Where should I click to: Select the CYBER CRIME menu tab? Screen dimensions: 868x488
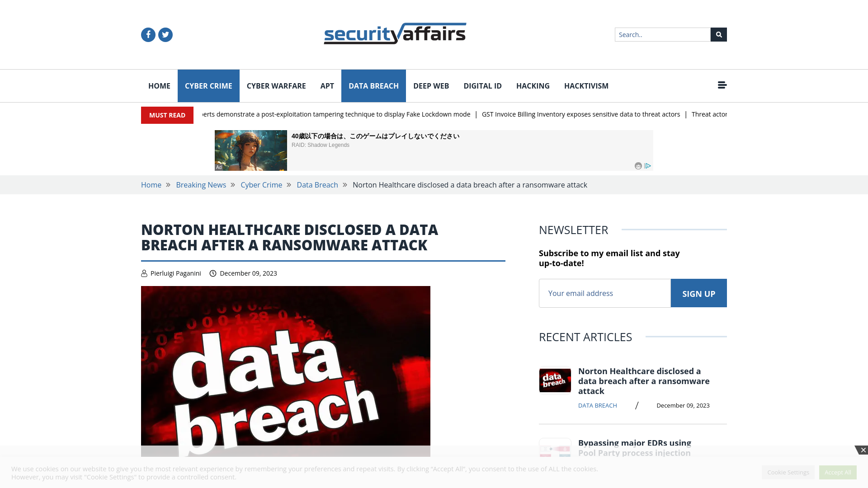coord(208,86)
